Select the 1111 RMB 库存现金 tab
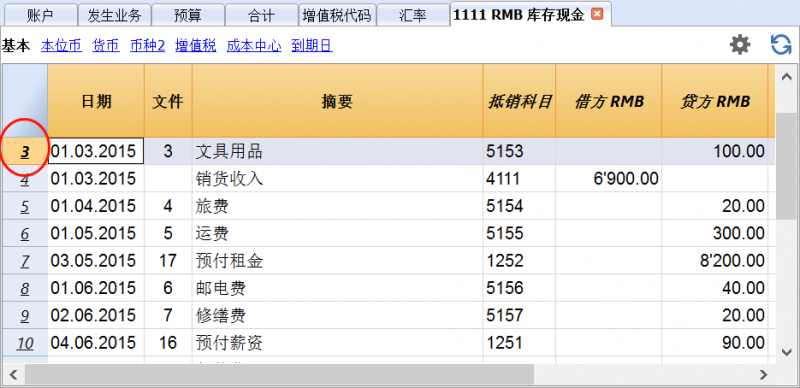Viewport: 800px width, 388px height. pos(519,15)
